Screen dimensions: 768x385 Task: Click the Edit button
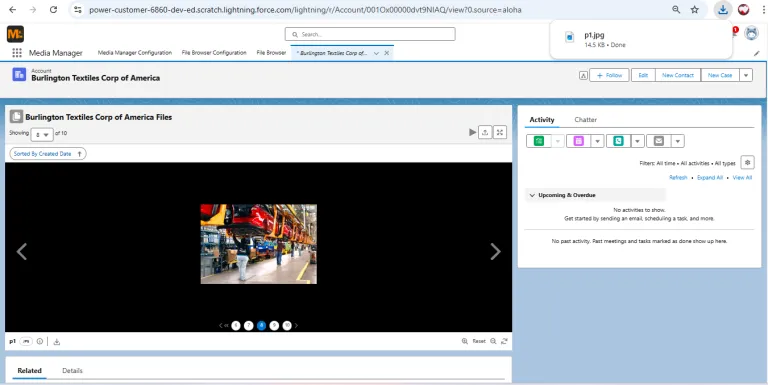point(643,75)
